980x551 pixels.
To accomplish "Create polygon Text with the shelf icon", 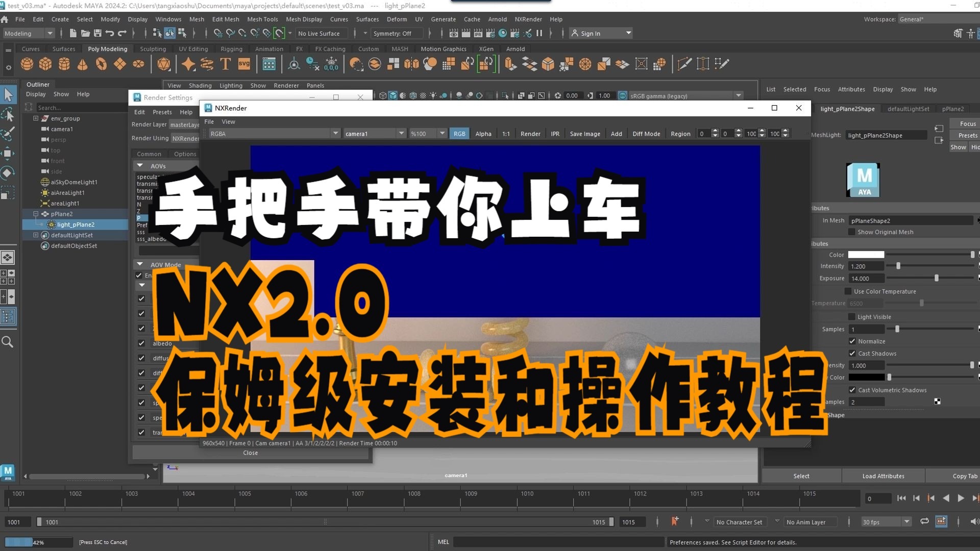I will (225, 64).
